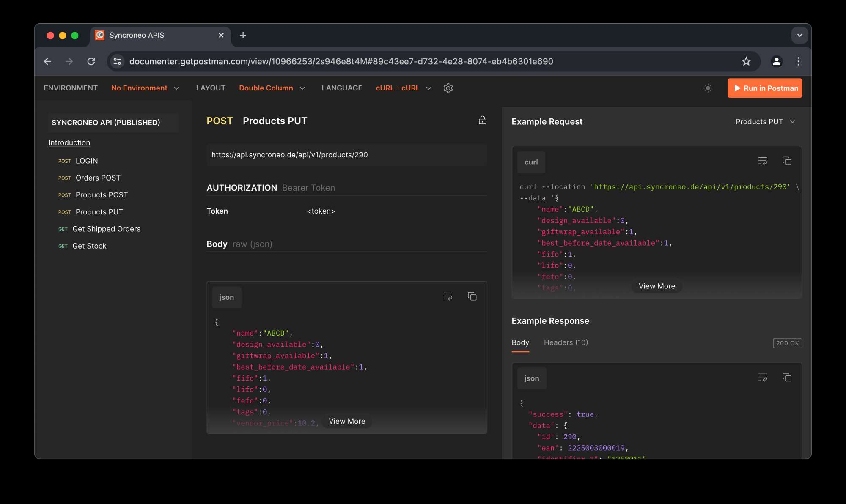
Task: Toggle the light/dark theme sun icon
Action: (x=708, y=88)
